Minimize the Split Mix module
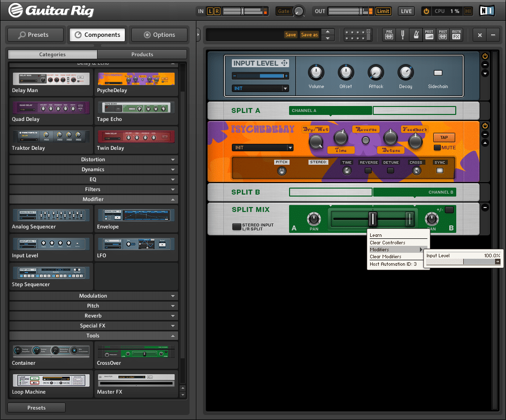 point(485,207)
